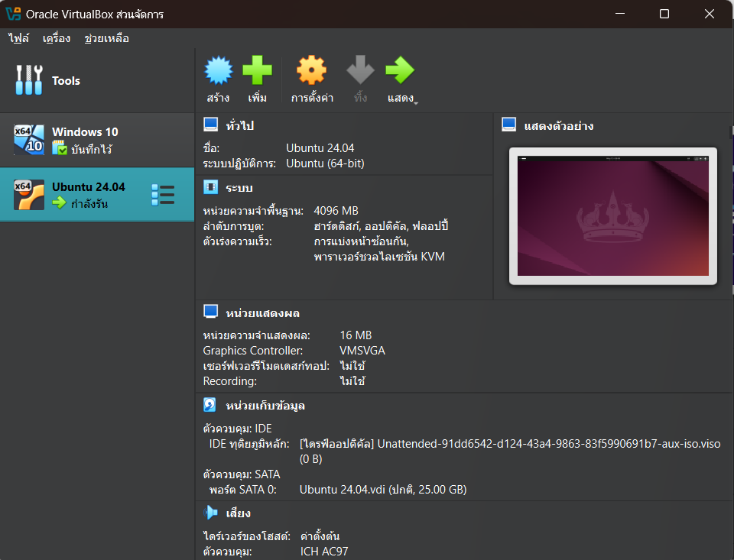Click the ทิ้ง (Discard) gray arrow icon
734x560 pixels.
(360, 70)
